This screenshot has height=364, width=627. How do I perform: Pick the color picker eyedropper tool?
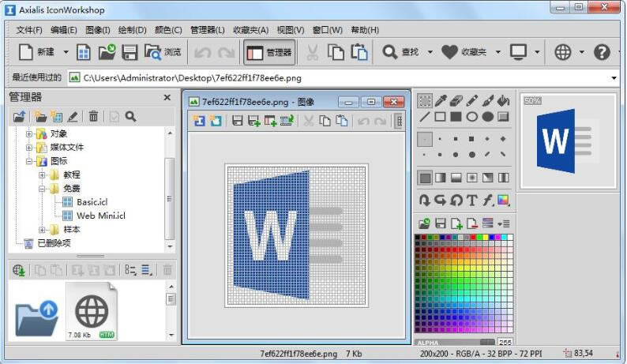point(441,101)
